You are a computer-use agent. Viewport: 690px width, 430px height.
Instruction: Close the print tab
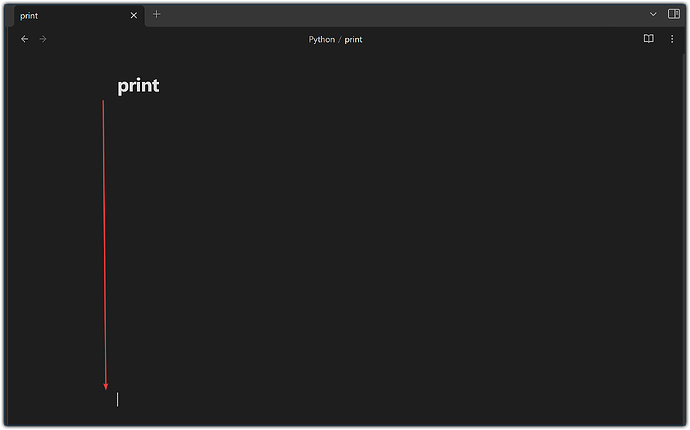(134, 15)
